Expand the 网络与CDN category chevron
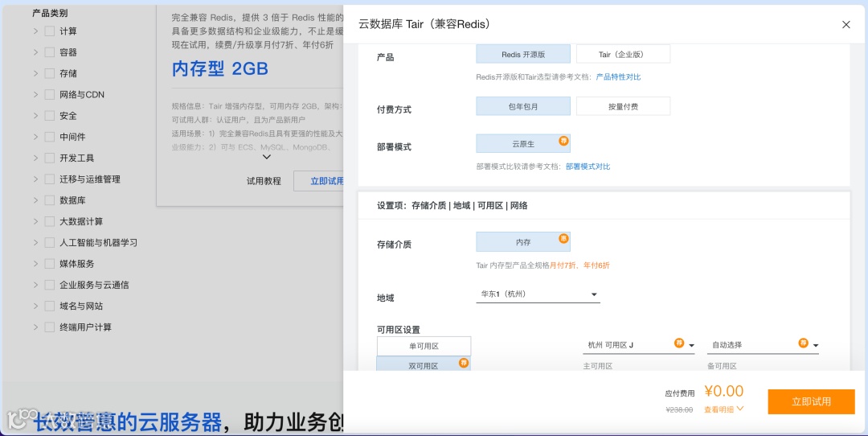This screenshot has width=868, height=436. [35, 94]
